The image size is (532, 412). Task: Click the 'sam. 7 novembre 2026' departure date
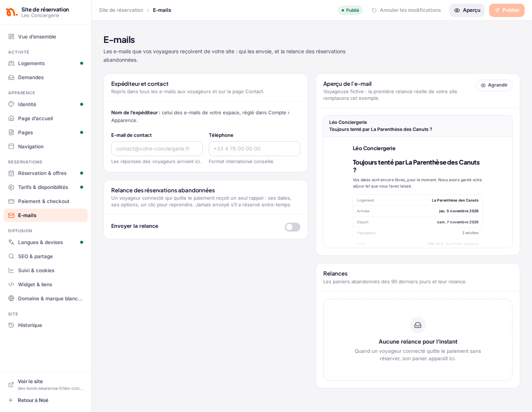[x=458, y=222]
